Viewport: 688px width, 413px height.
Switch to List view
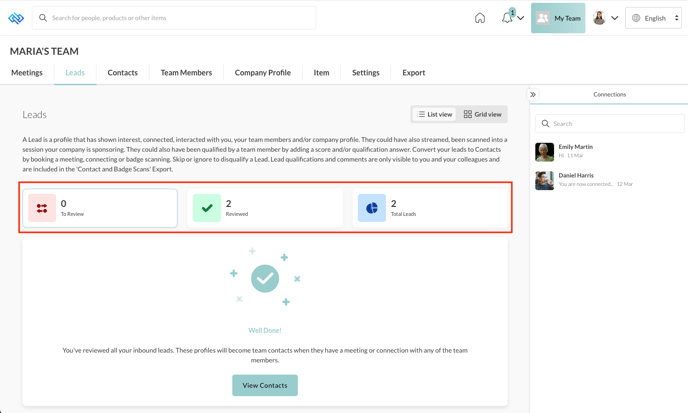[435, 114]
